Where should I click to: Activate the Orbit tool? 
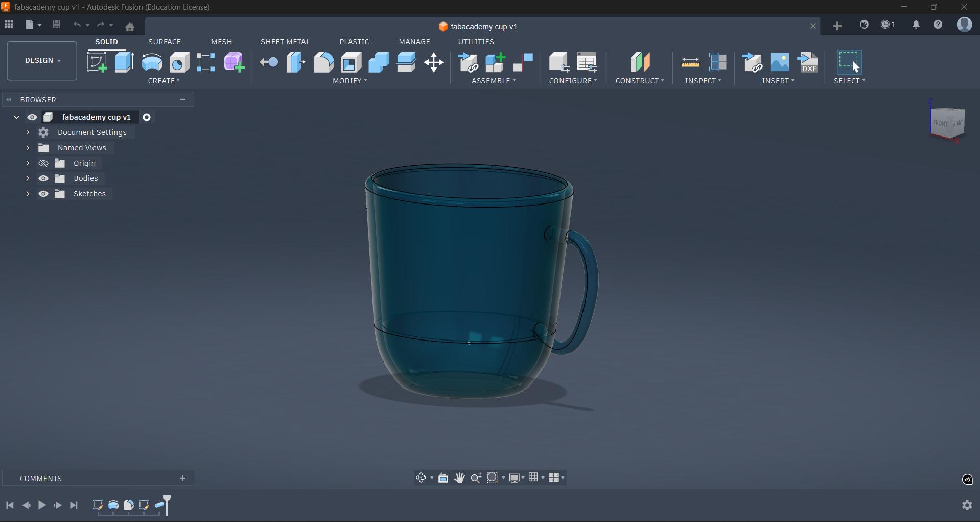pos(422,478)
